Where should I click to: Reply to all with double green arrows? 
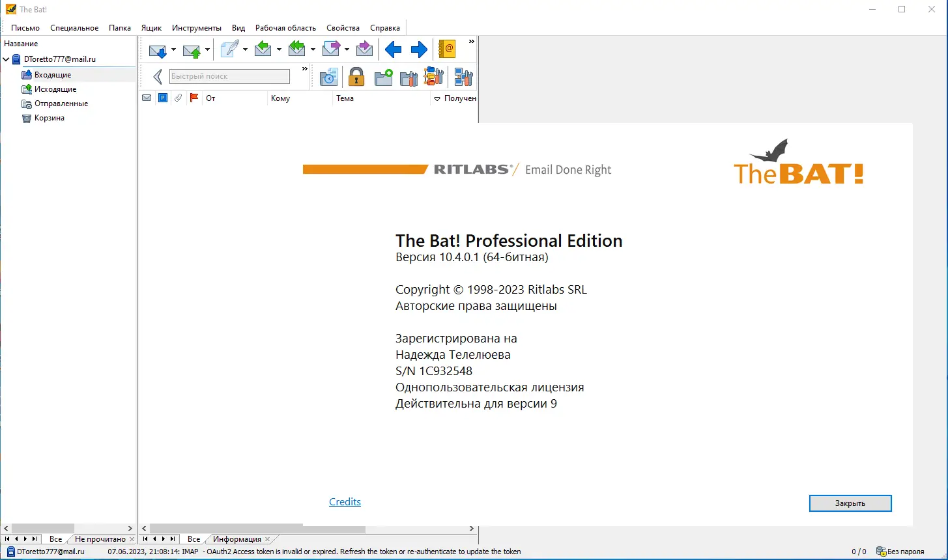[x=297, y=49]
